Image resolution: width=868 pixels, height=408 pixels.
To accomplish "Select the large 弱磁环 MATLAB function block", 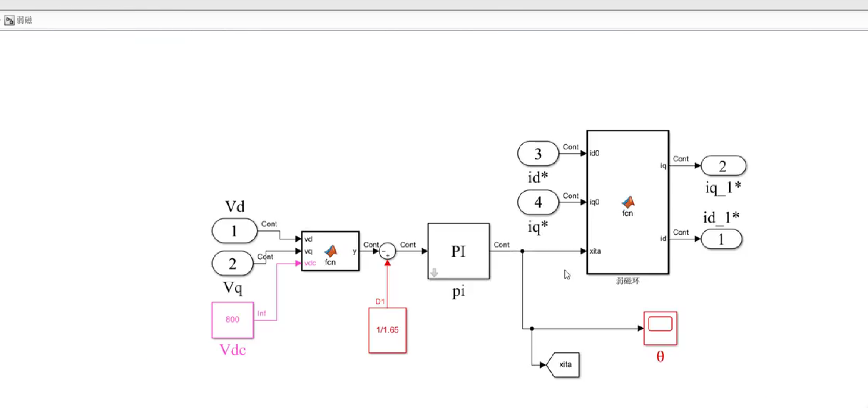I will point(627,202).
